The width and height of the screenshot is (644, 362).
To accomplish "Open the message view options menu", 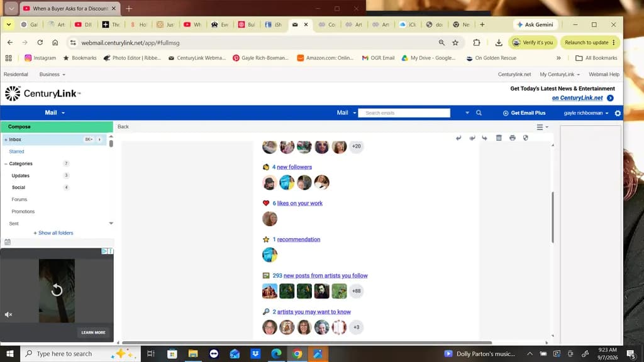I will point(542,127).
